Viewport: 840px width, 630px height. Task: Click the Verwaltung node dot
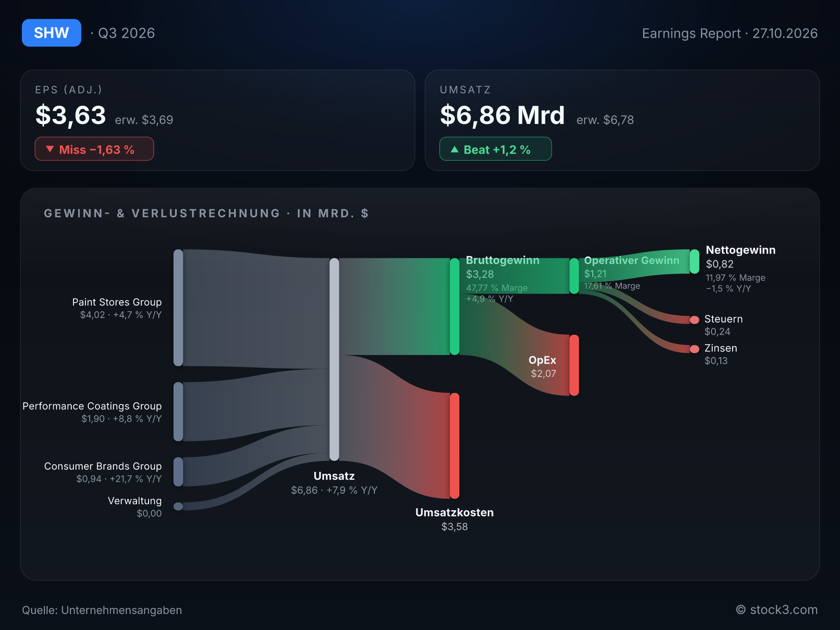pyautogui.click(x=178, y=506)
